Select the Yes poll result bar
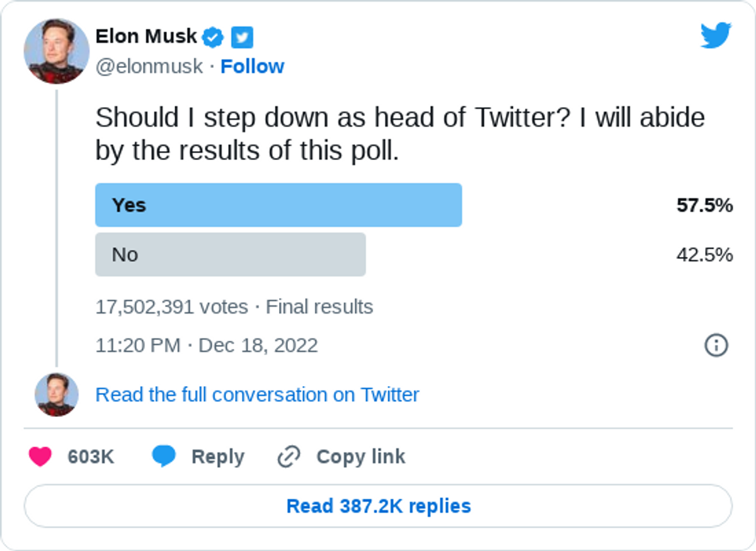The height and width of the screenshot is (551, 756). 278,205
